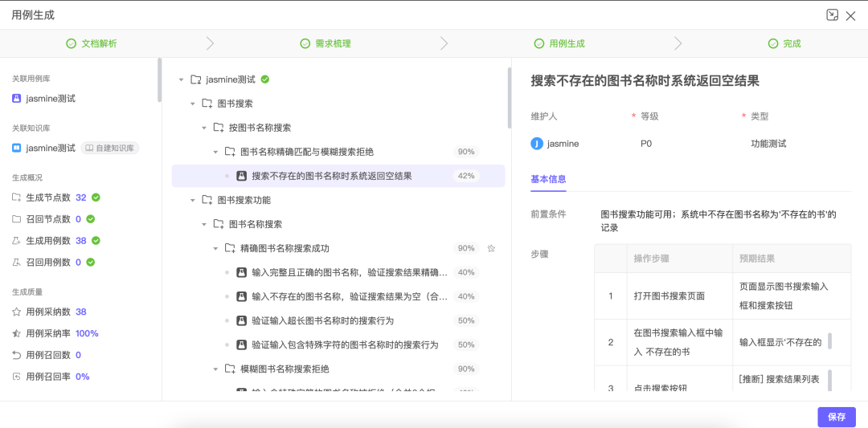This screenshot has width=868, height=428.
Task: Click the 生成节点数 32 value
Action: [81, 198]
